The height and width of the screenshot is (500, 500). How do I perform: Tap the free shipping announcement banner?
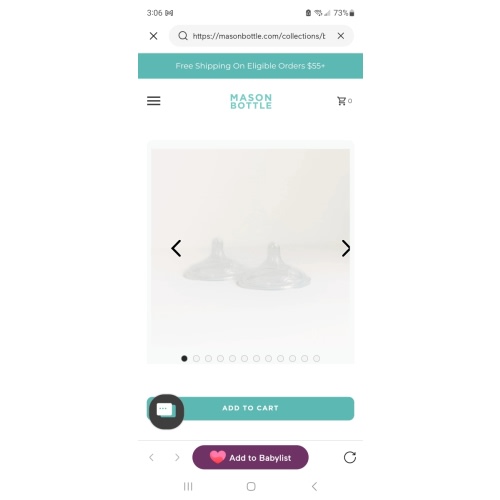click(x=250, y=66)
